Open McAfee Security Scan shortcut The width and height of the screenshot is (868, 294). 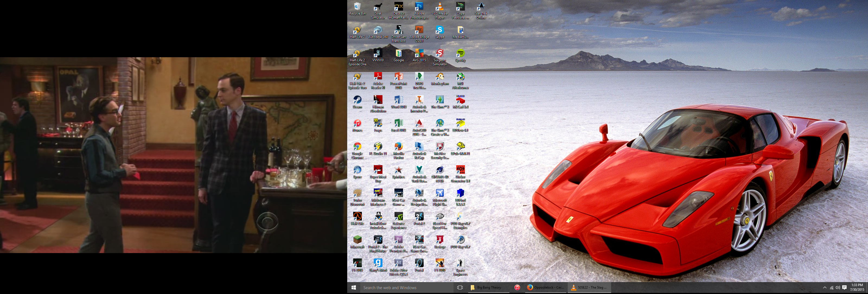click(439, 151)
